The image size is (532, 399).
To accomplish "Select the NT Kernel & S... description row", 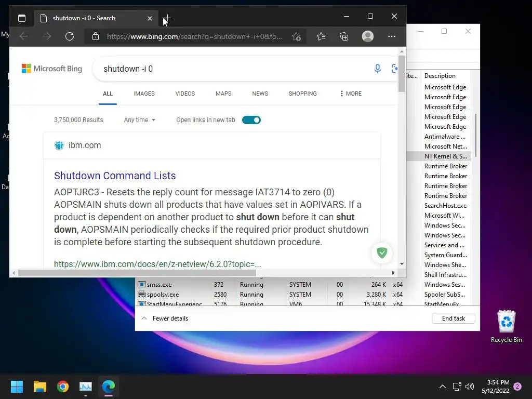I will point(445,156).
